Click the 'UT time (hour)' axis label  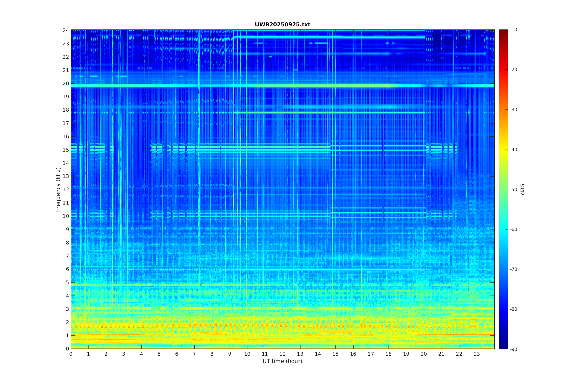[x=282, y=361]
